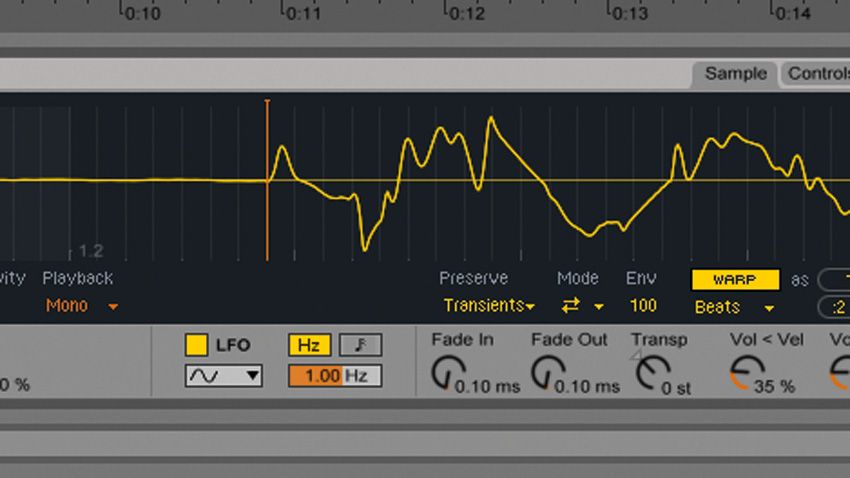The height and width of the screenshot is (478, 850).
Task: Click the :2 button beside Beats
Action: [x=834, y=307]
